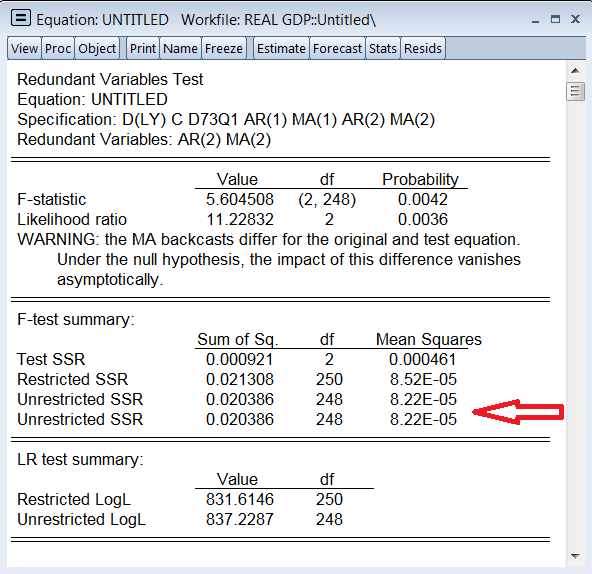Maximize the equation window
Image resolution: width=592 pixels, height=574 pixels.
click(555, 19)
